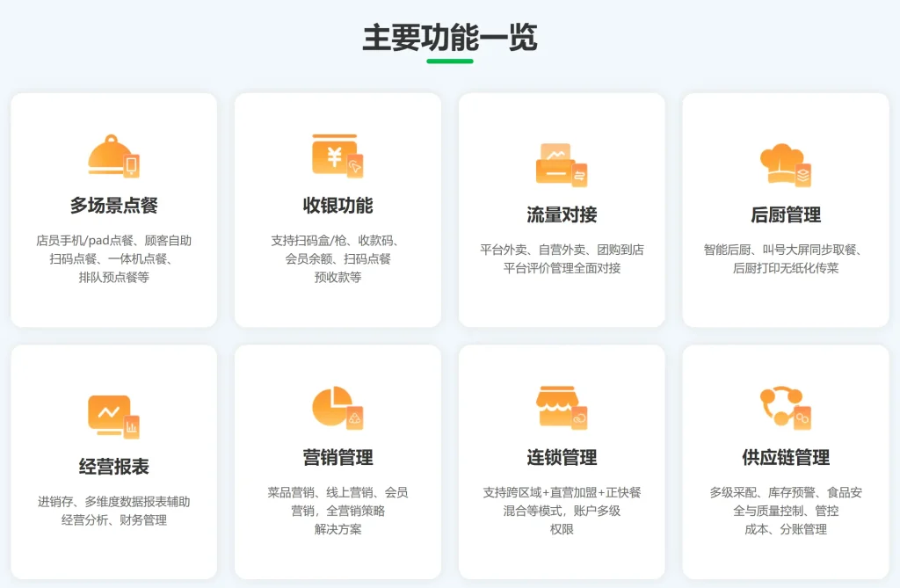Open the 多场景点餐 heading
Image resolution: width=900 pixels, height=588 pixels.
[113, 206]
